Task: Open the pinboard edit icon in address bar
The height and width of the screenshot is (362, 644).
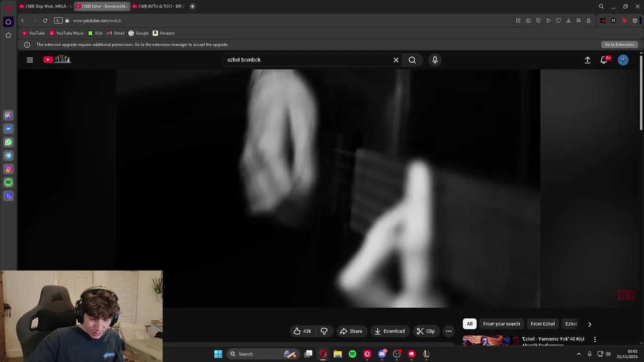Action: pyautogui.click(x=518, y=21)
